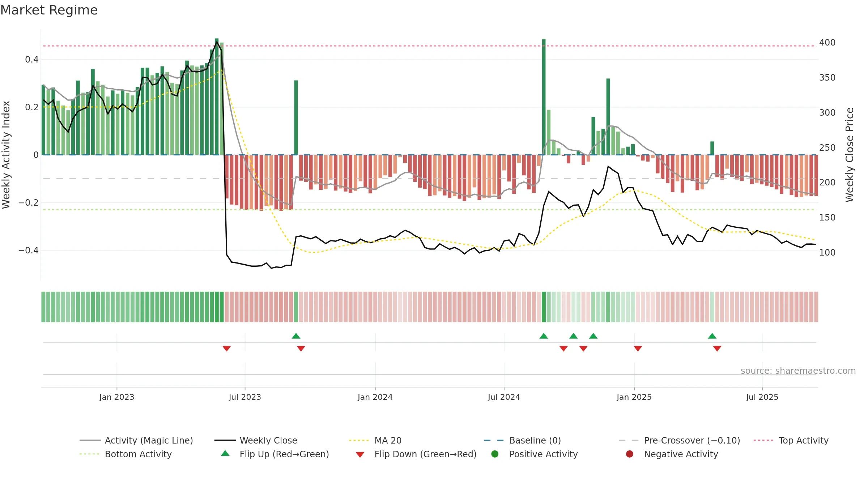Toggle the Flip Down (Green→Red) legend entry

tap(416, 454)
